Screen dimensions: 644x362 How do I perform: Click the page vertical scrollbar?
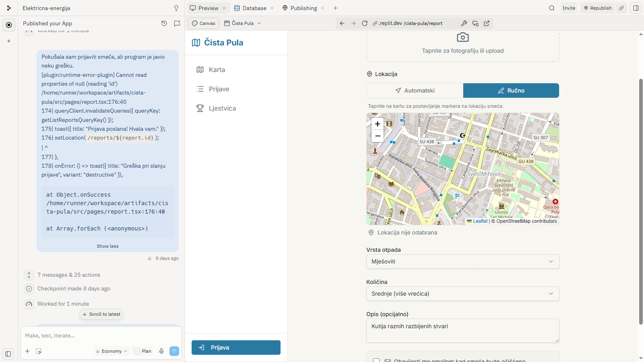tap(641, 201)
